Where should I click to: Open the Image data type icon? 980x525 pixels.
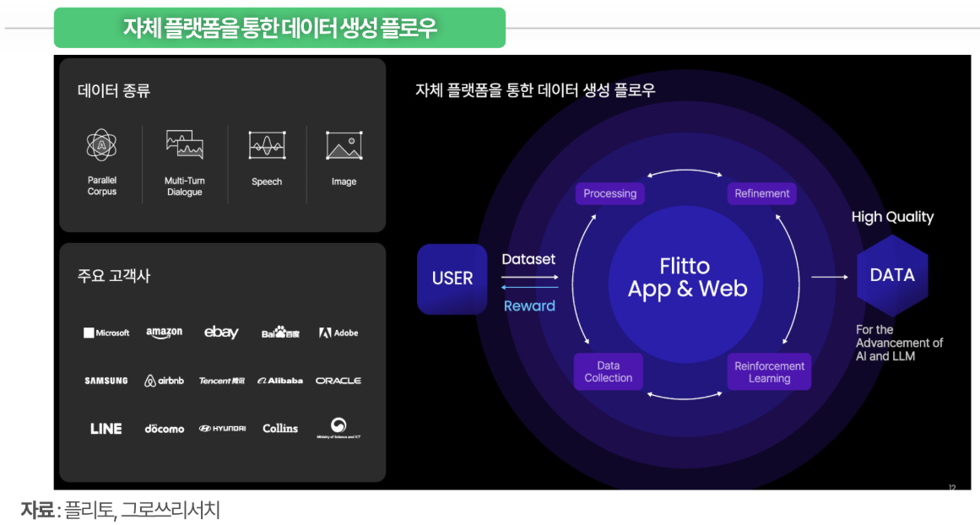click(x=343, y=143)
